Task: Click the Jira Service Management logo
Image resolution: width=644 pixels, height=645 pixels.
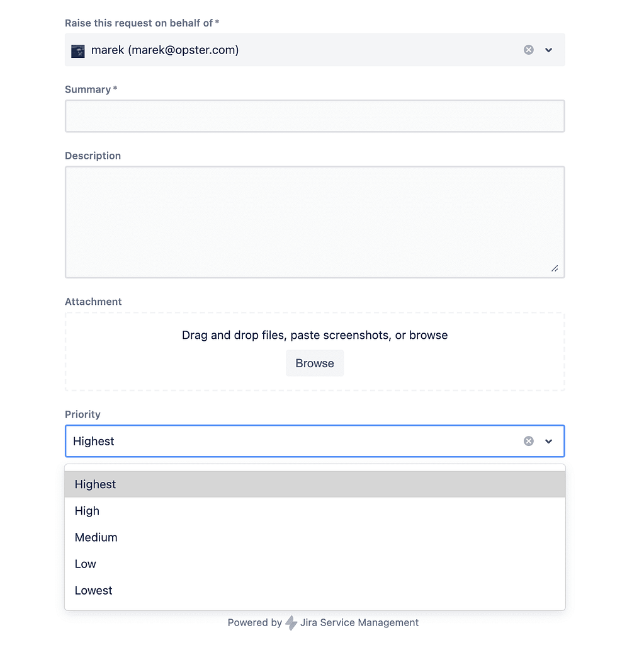Action: click(x=291, y=623)
